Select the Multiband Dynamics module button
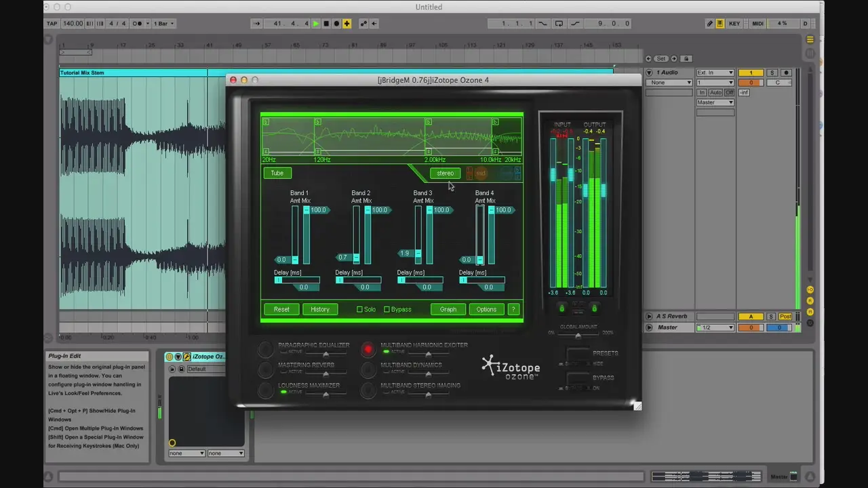 point(368,369)
